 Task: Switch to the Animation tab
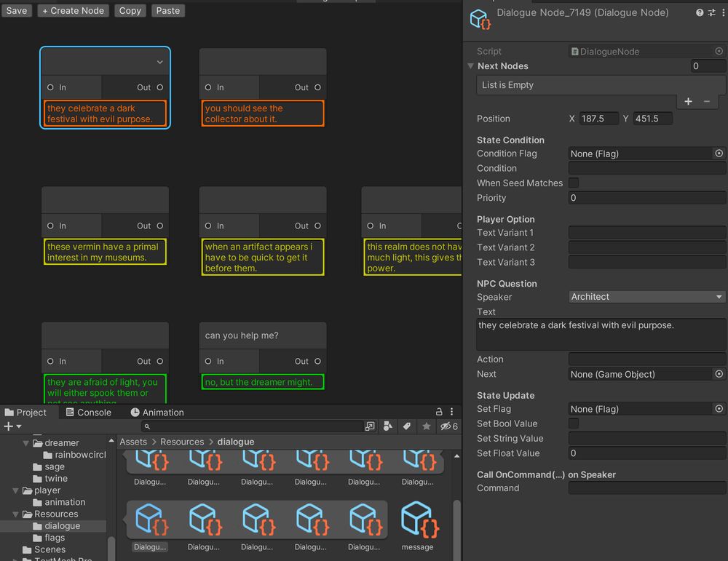[157, 413]
